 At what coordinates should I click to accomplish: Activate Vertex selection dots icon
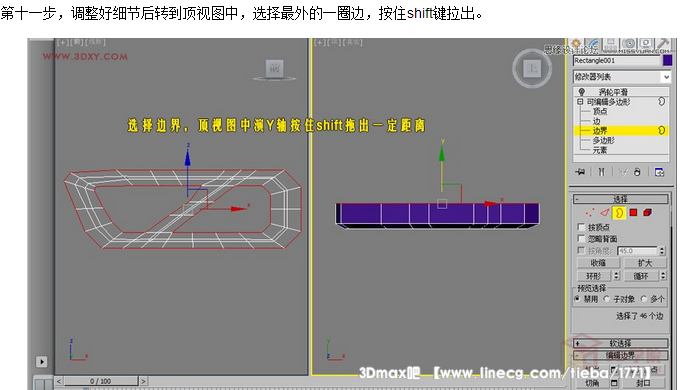tap(590, 213)
